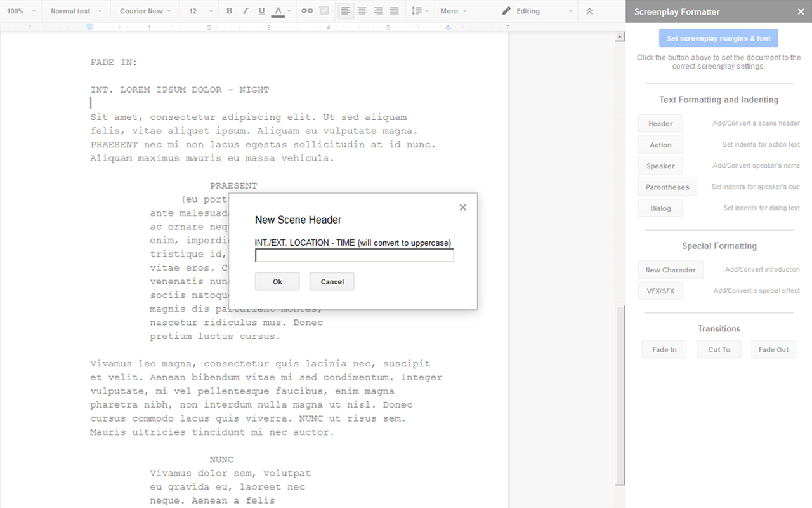Image resolution: width=812 pixels, height=508 pixels.
Task: Click the scrollbar up arrow
Action: click(x=620, y=37)
